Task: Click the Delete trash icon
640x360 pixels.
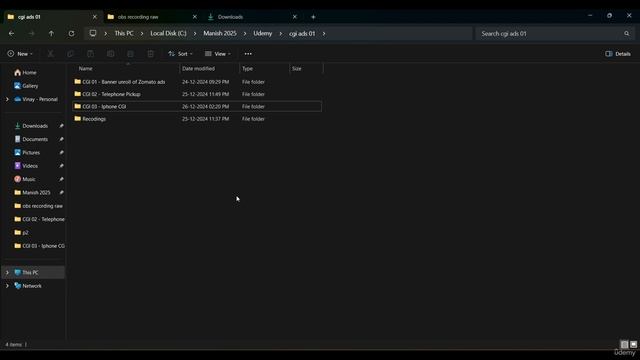Action: [x=151, y=54]
